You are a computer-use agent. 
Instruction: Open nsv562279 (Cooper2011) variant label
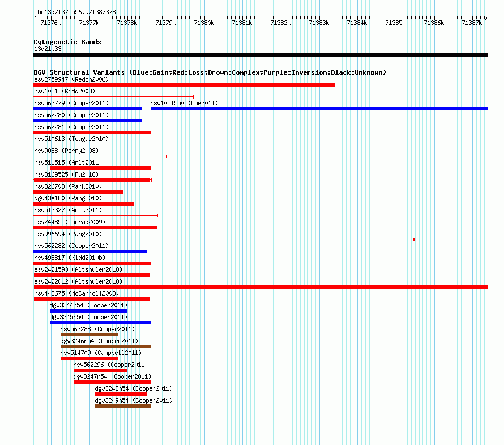point(71,103)
